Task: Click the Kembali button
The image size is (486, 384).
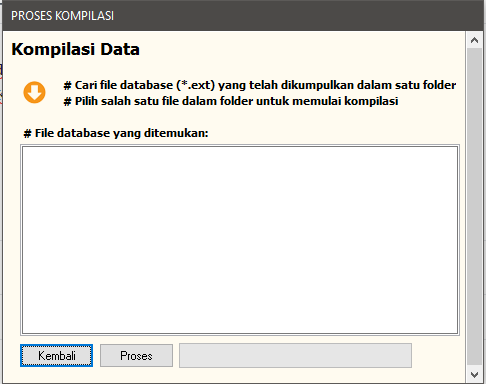Action: (56, 356)
